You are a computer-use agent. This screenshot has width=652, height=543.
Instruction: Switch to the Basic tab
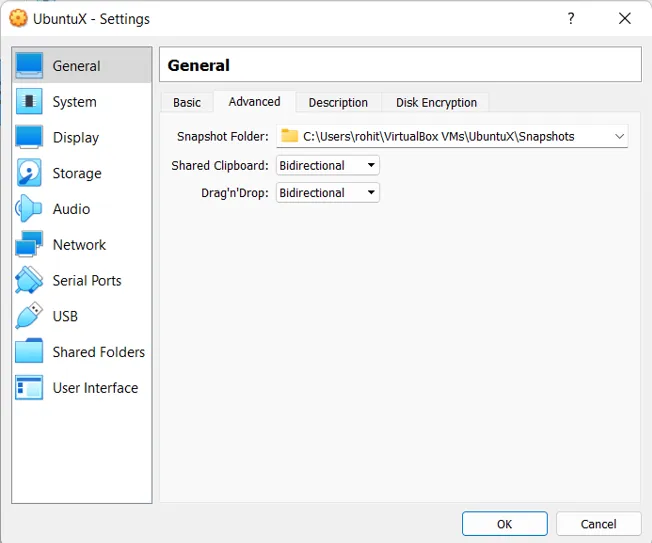tap(187, 102)
